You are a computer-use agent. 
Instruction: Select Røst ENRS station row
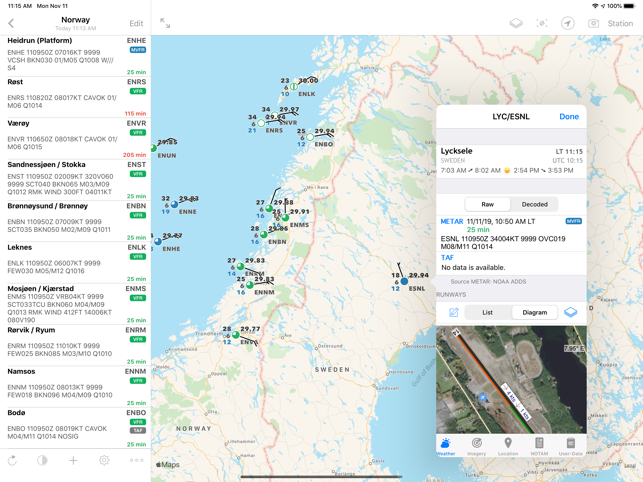tap(76, 97)
